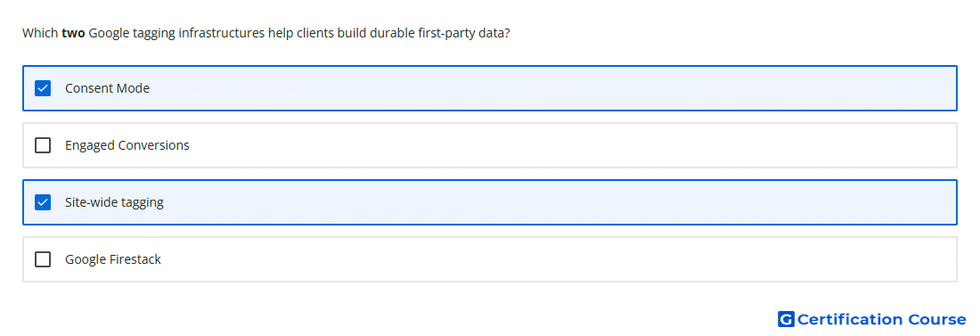Click the G logo icon beside Certification Course

tap(786, 320)
